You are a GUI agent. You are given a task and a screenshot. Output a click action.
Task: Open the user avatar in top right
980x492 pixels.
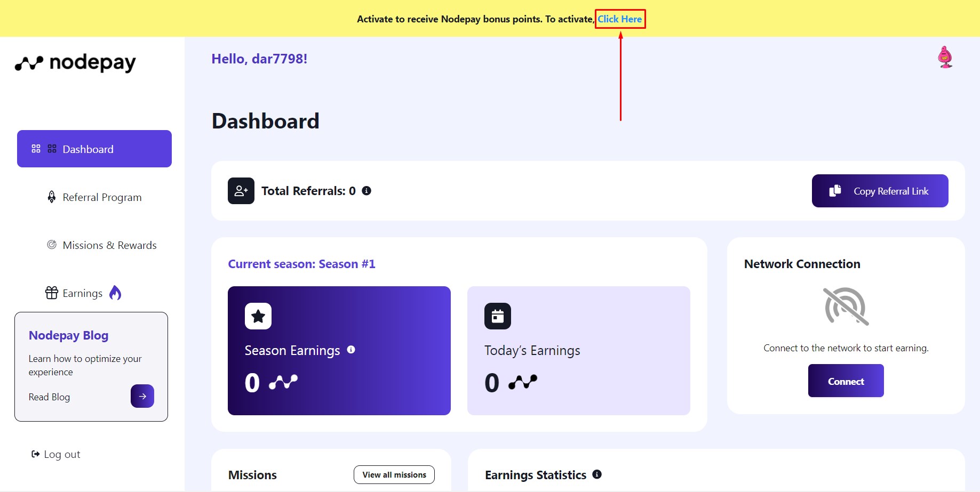[x=945, y=57]
